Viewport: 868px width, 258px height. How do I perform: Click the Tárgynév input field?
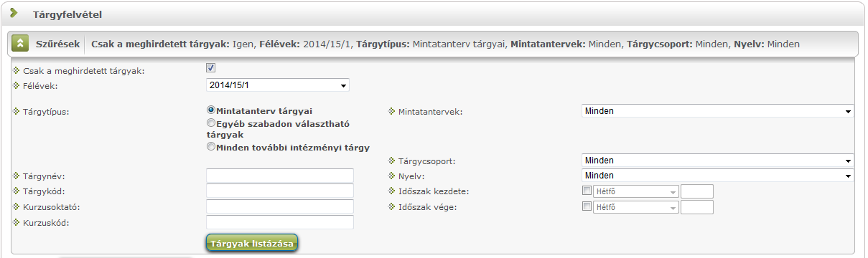[x=280, y=176]
